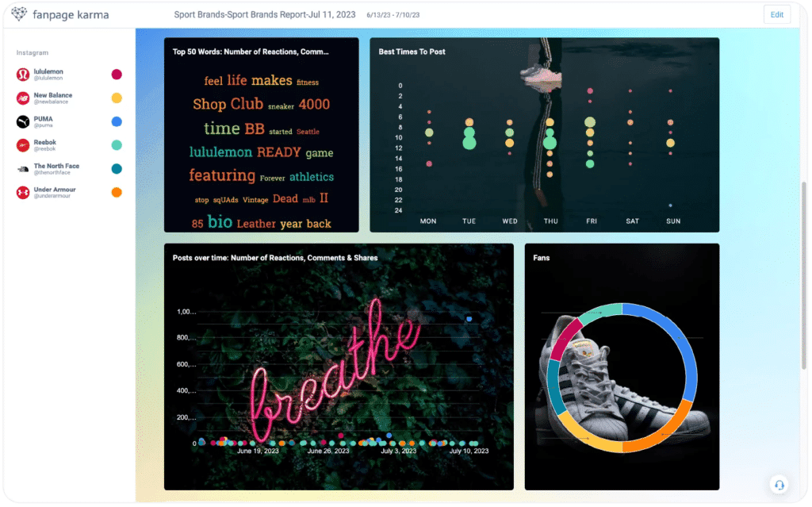Click the Best Times To Post title
The width and height of the screenshot is (812, 507).
pyautogui.click(x=412, y=52)
